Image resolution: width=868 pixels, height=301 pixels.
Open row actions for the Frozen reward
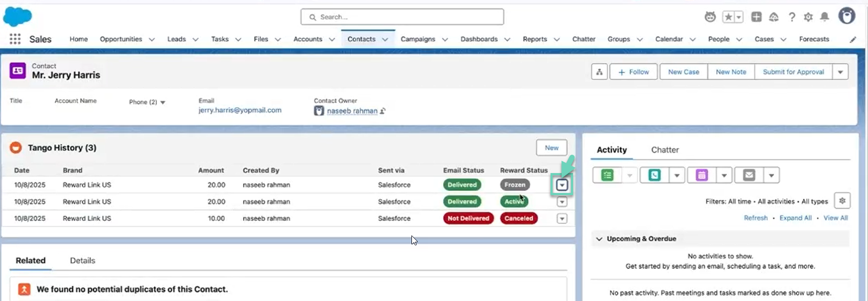(562, 185)
